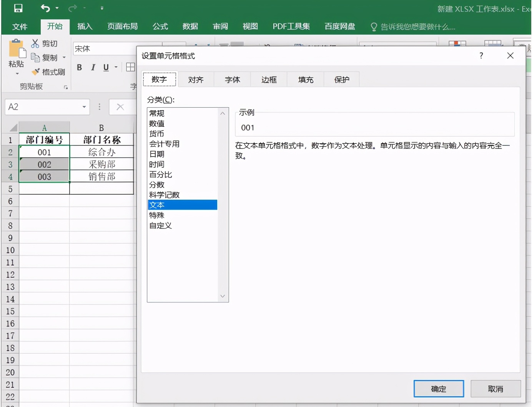Open dialog help via the question mark icon
Screen dimensions: 532x407
click(481, 56)
